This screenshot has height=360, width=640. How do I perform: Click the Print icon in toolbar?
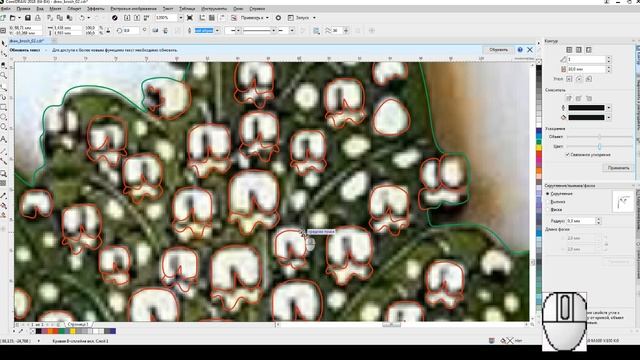point(38,18)
